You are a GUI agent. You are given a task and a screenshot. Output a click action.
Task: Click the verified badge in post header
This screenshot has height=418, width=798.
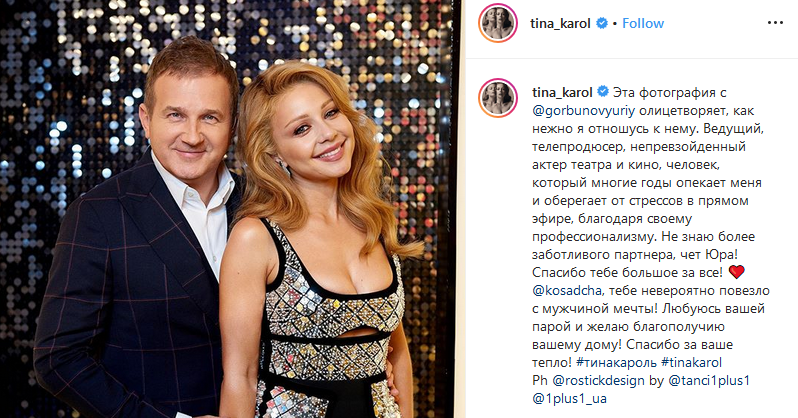pyautogui.click(x=602, y=23)
